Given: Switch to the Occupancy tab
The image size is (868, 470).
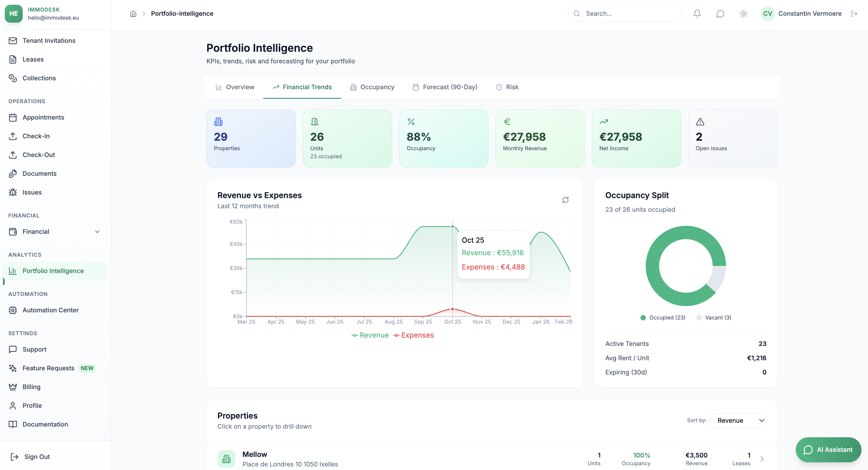Looking at the screenshot, I should 372,87.
